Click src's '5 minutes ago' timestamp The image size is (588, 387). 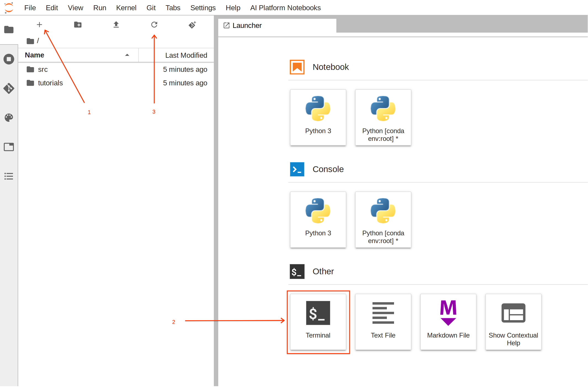click(x=185, y=69)
